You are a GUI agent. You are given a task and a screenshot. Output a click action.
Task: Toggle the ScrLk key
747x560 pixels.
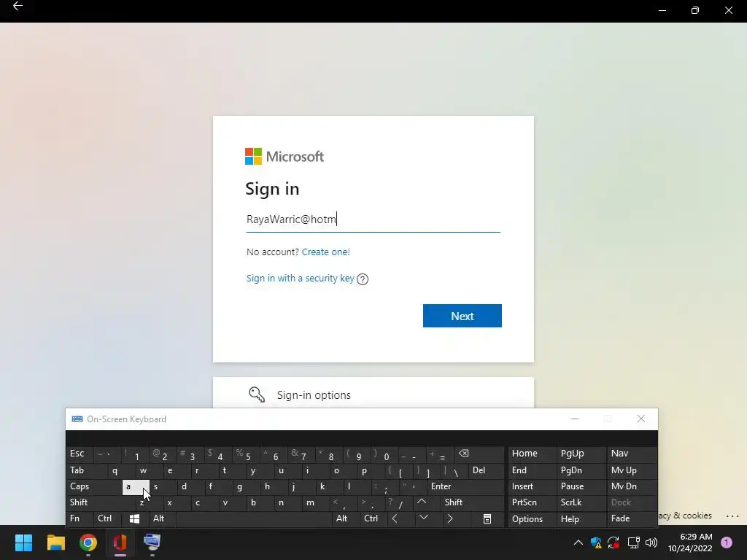580,502
